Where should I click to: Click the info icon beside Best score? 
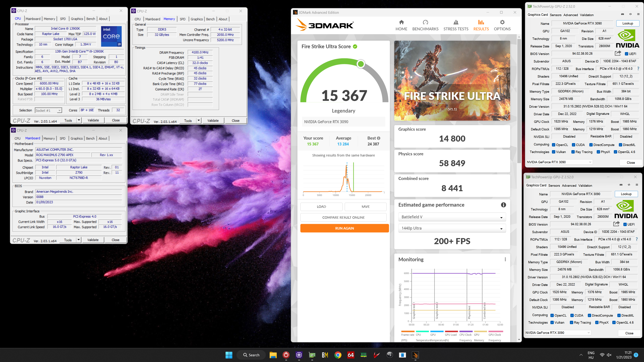379,138
